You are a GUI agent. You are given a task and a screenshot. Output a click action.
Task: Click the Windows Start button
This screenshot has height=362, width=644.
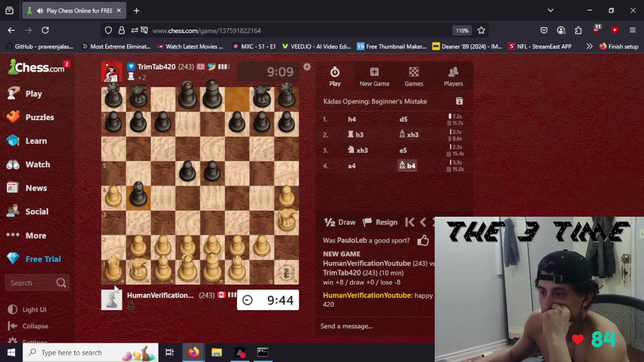click(11, 352)
